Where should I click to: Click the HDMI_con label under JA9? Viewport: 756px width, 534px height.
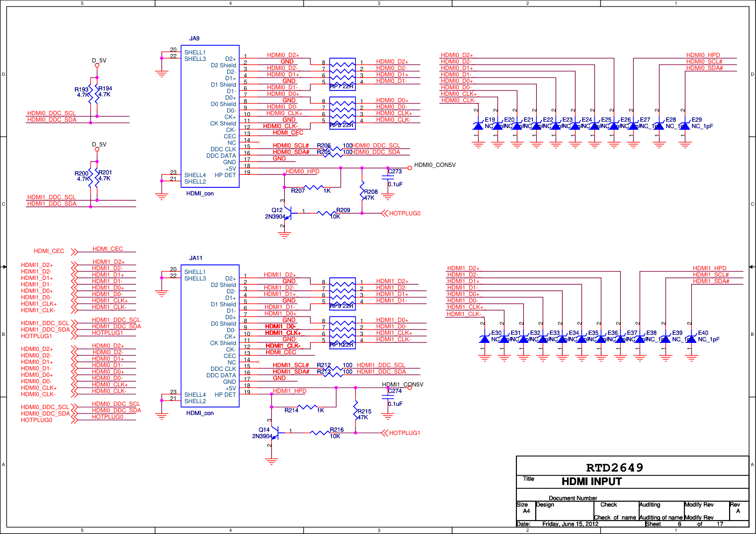click(x=200, y=193)
